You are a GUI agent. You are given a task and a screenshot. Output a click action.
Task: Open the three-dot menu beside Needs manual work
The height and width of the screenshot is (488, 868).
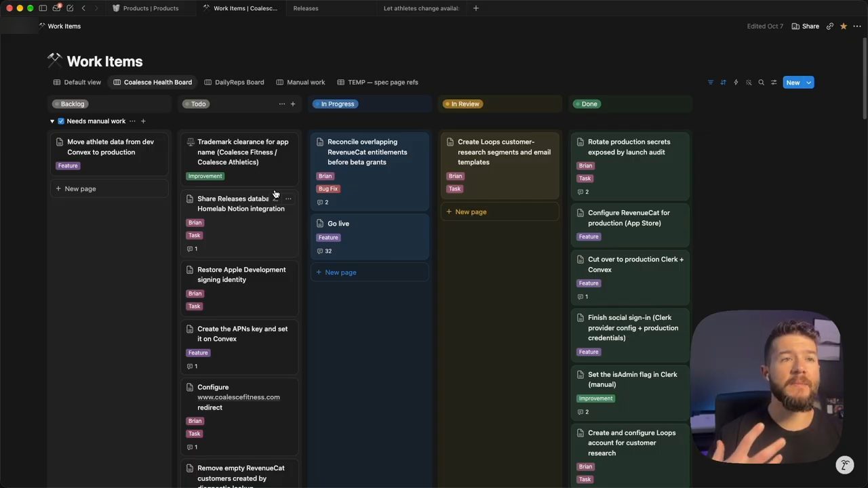click(x=132, y=121)
